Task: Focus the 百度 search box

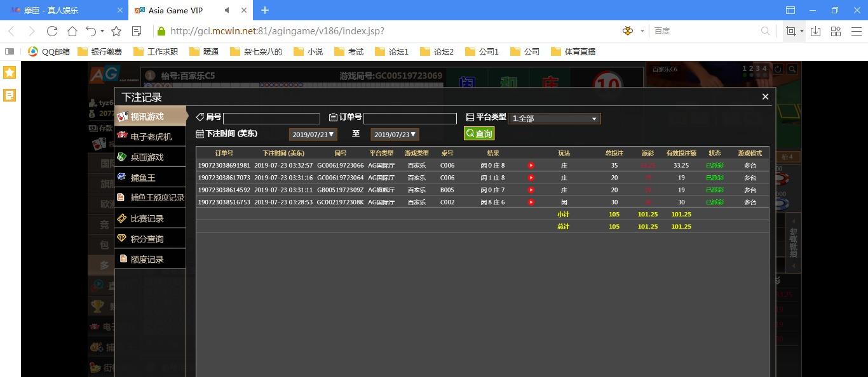Action: pyautogui.click(x=705, y=31)
